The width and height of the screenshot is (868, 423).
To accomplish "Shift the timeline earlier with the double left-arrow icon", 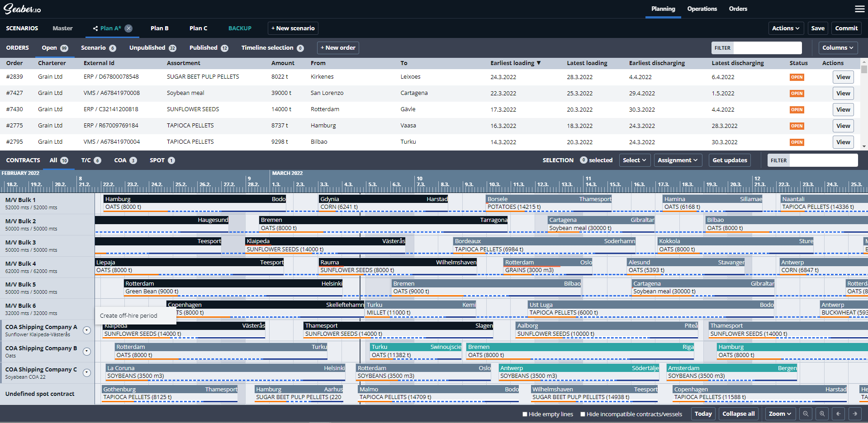I will 838,414.
